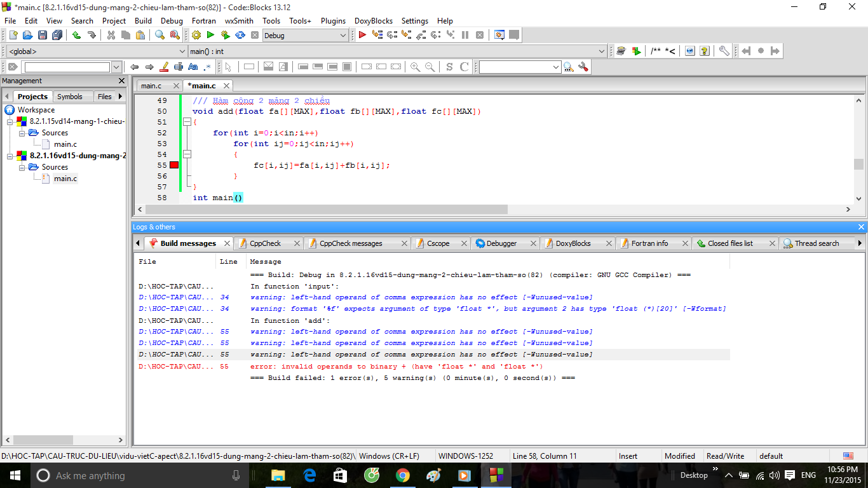Insert a Doxygen block comment with /** icon
Screen dimensions: 868x488
pyautogui.click(x=655, y=51)
